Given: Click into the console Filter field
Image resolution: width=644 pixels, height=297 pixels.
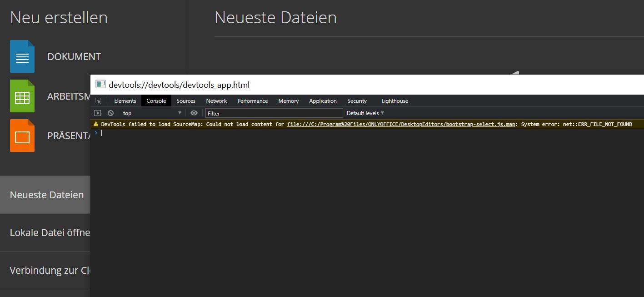Looking at the screenshot, I should 274,113.
